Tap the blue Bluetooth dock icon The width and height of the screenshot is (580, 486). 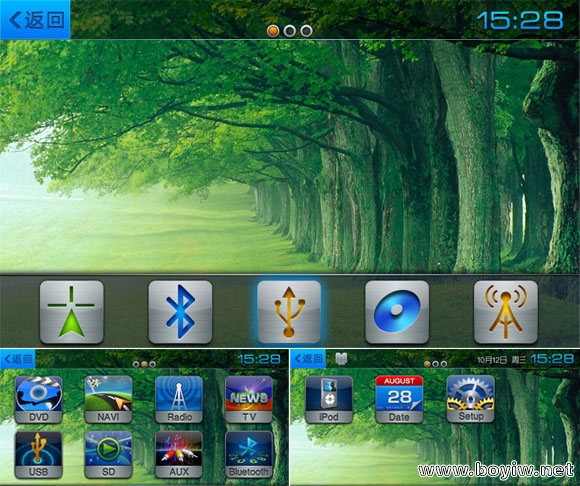180,312
